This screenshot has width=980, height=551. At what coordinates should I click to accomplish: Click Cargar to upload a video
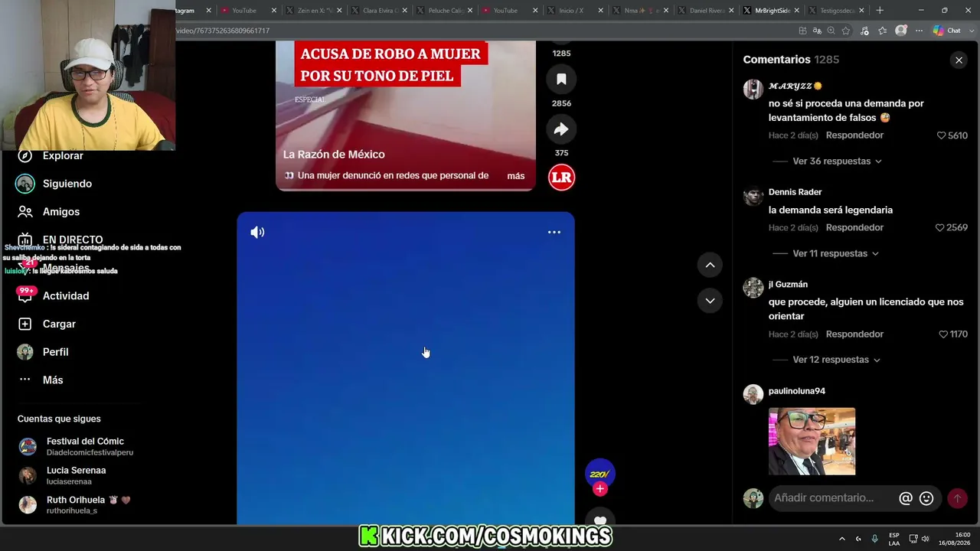click(47, 324)
